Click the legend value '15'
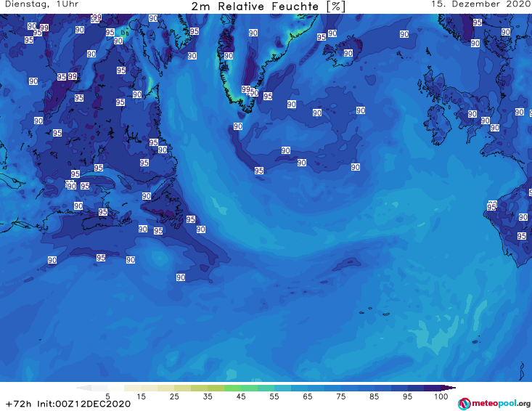 click(x=141, y=396)
